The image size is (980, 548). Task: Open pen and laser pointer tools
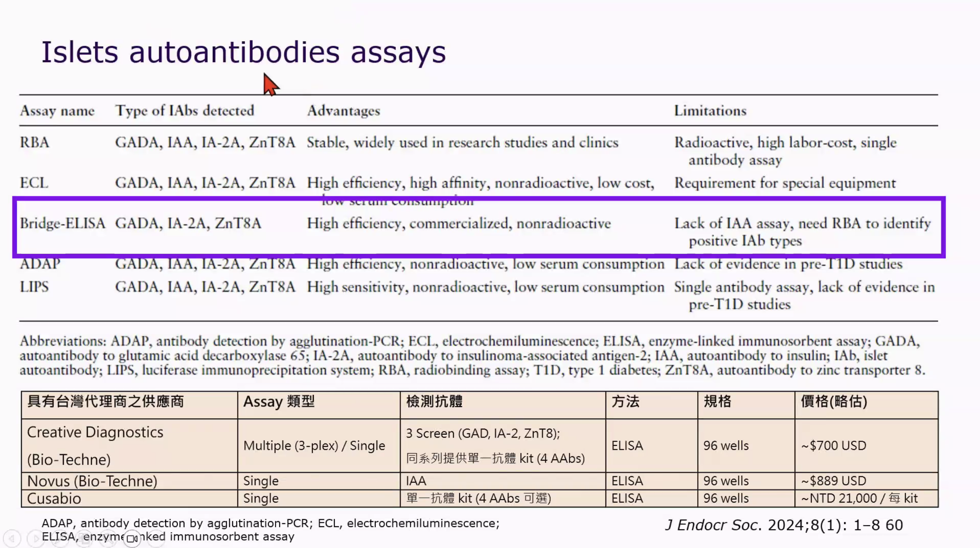click(x=59, y=538)
